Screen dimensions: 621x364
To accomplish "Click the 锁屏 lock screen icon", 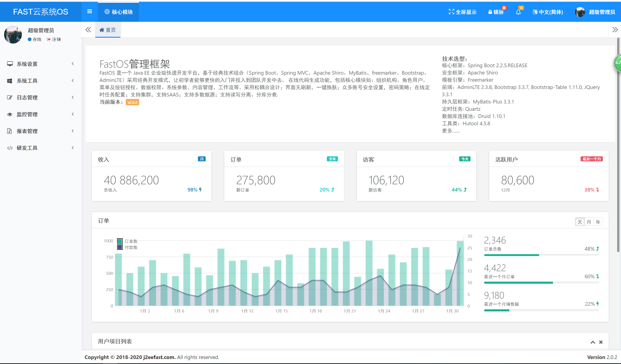I will click(x=490, y=12).
